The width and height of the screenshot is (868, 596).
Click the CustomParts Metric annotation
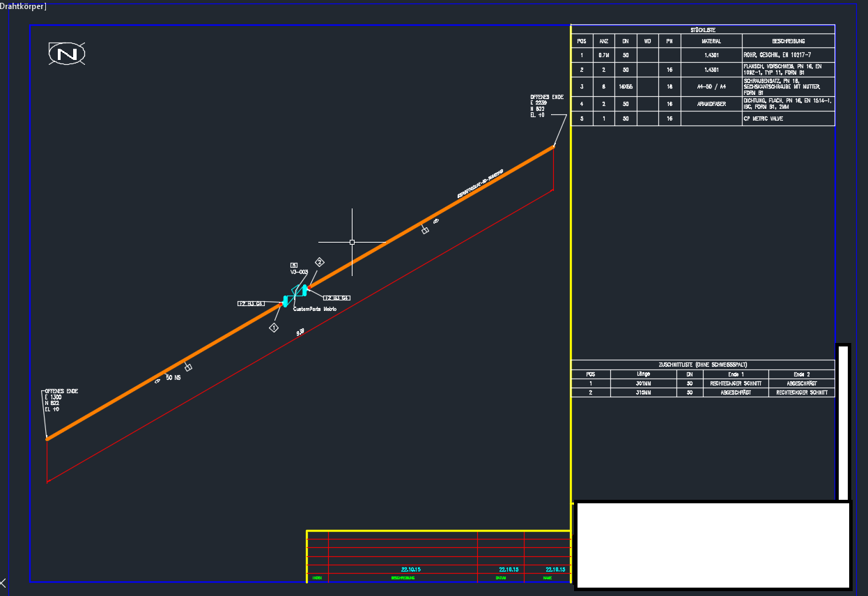coord(315,309)
